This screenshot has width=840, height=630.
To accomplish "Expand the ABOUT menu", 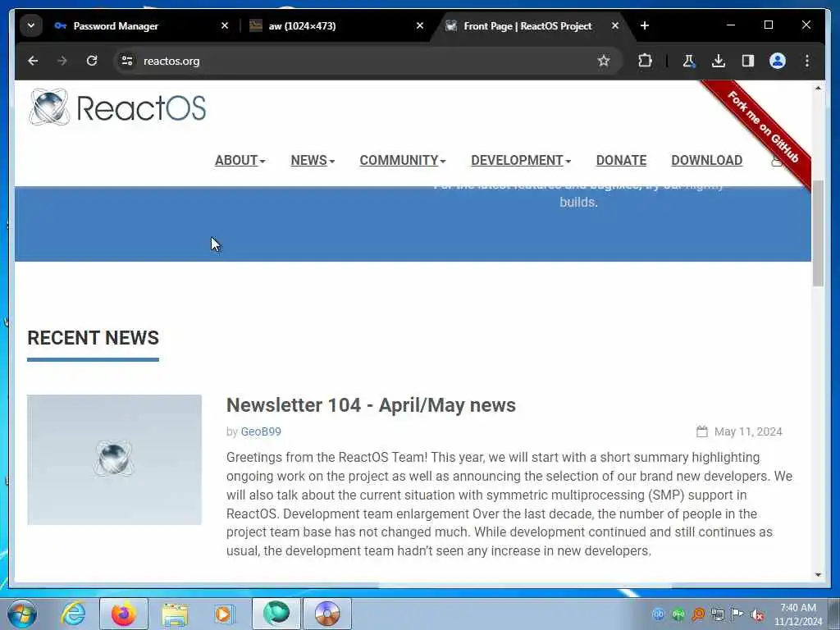I will (x=240, y=160).
